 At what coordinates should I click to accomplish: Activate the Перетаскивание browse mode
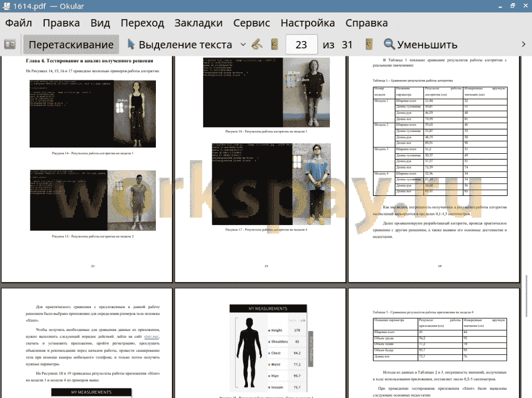point(71,45)
